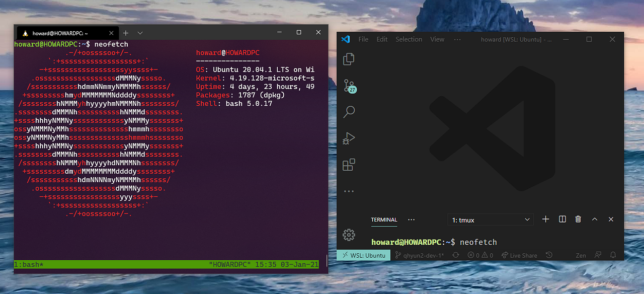Open the notifications bell in the status bar
Screen dimensions: 644x294
pos(613,255)
